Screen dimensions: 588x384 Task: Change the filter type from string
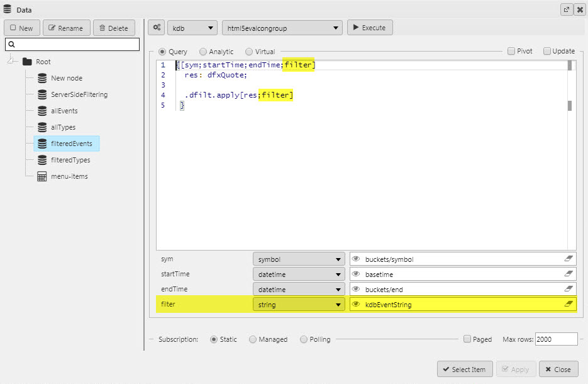pos(299,304)
